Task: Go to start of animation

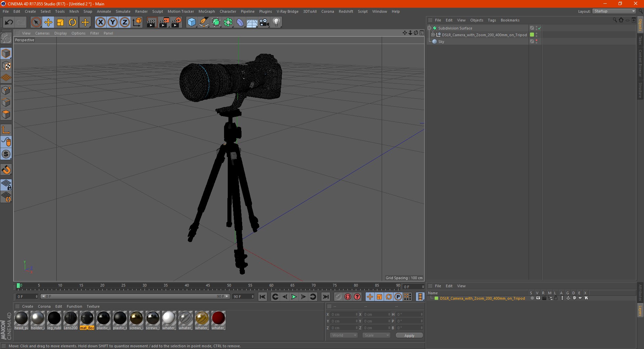Action: [263, 297]
